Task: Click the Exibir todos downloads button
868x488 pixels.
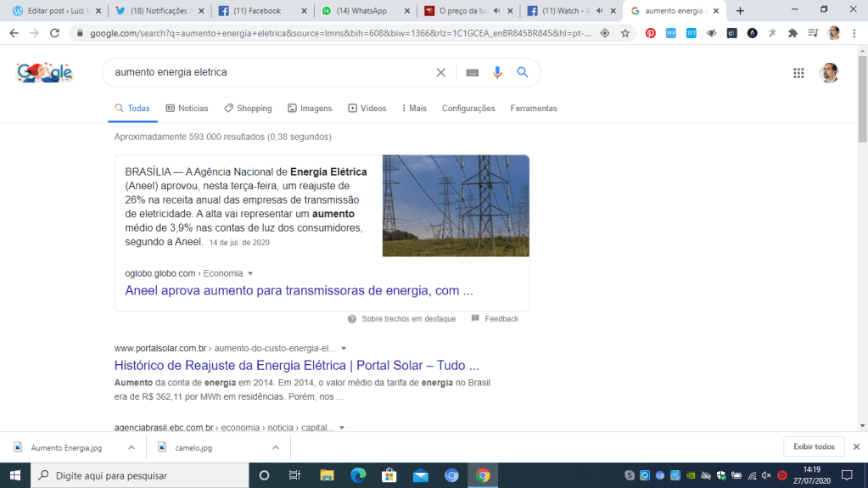Action: pos(813,446)
